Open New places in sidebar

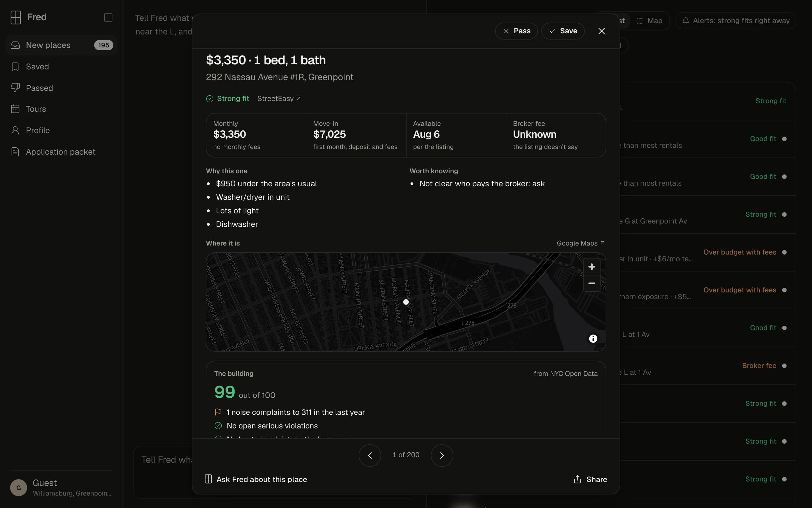coord(61,45)
